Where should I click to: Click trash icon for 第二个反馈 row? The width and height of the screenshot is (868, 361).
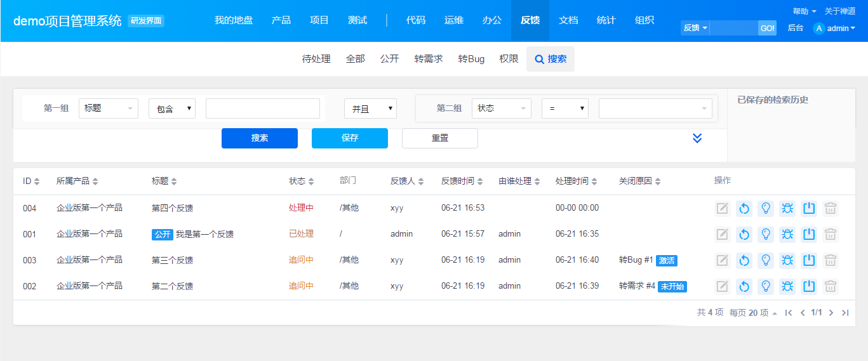[830, 286]
